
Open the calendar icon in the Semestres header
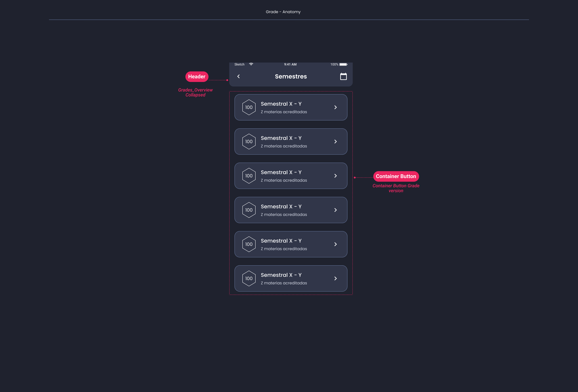[x=343, y=76]
